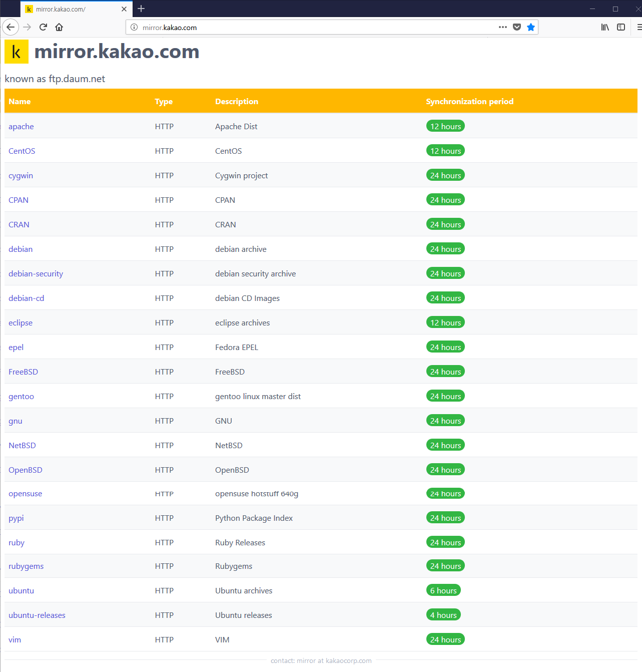This screenshot has width=642, height=672.
Task: Click the 'Fedora EPEL' description
Action: pyautogui.click(x=237, y=347)
